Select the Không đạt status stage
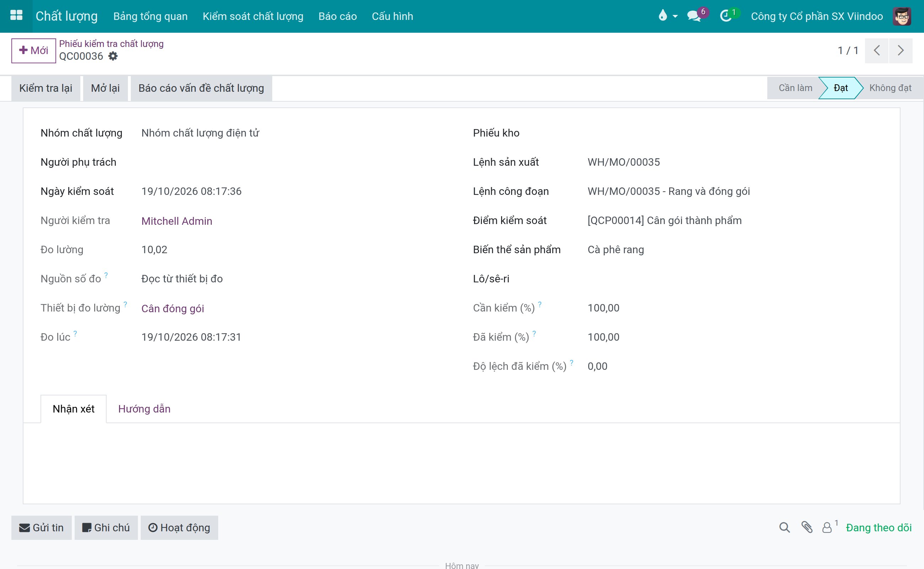 890,88
